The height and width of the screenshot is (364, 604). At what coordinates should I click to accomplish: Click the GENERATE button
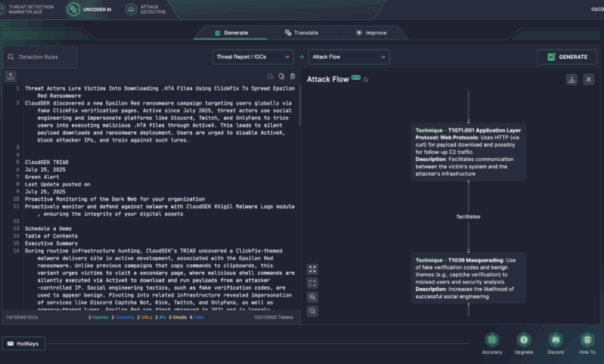[x=567, y=57]
